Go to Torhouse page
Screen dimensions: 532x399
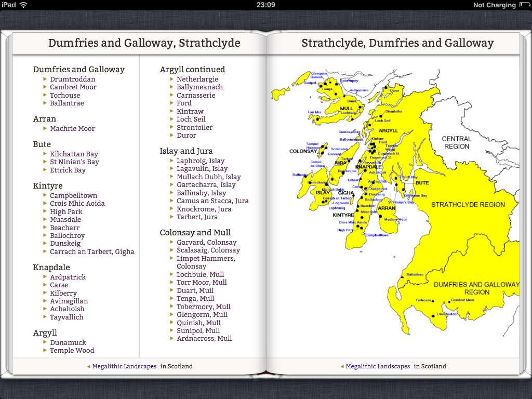pos(65,96)
